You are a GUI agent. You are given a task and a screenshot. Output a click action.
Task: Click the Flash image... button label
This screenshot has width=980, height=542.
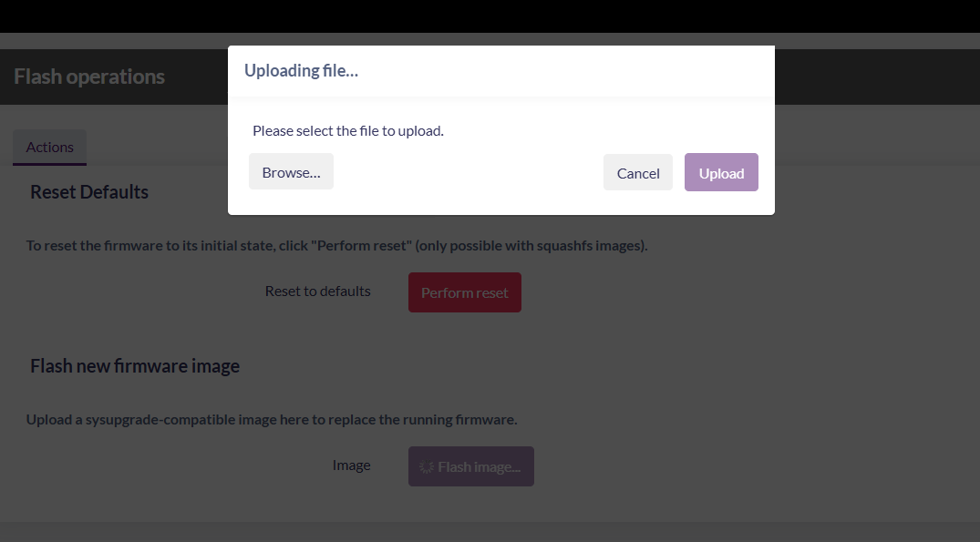pos(479,467)
